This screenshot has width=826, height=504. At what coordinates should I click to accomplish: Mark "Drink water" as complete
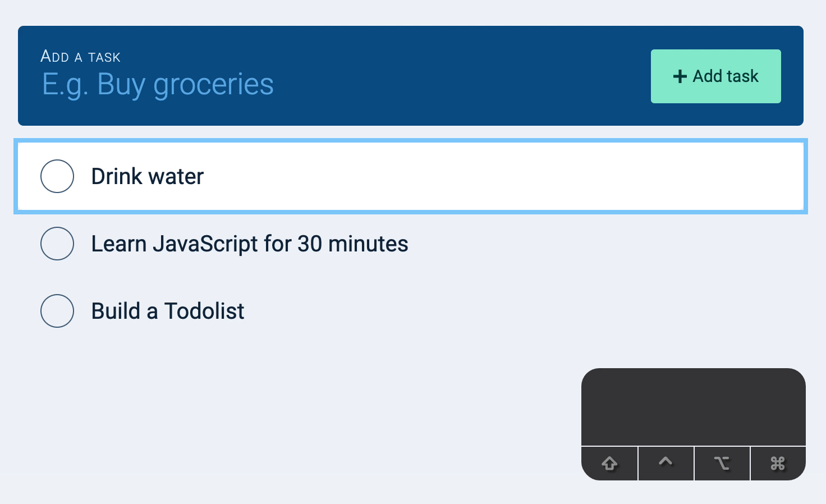[x=57, y=176]
